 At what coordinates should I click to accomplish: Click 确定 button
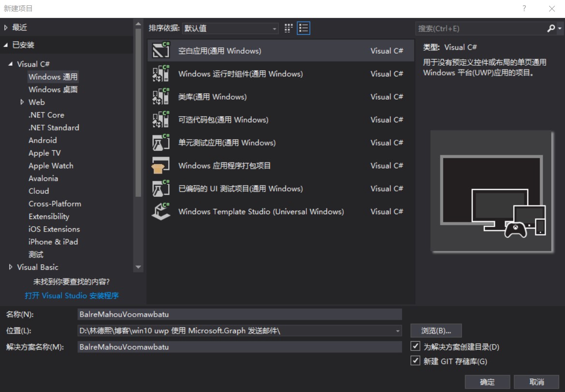(x=487, y=382)
